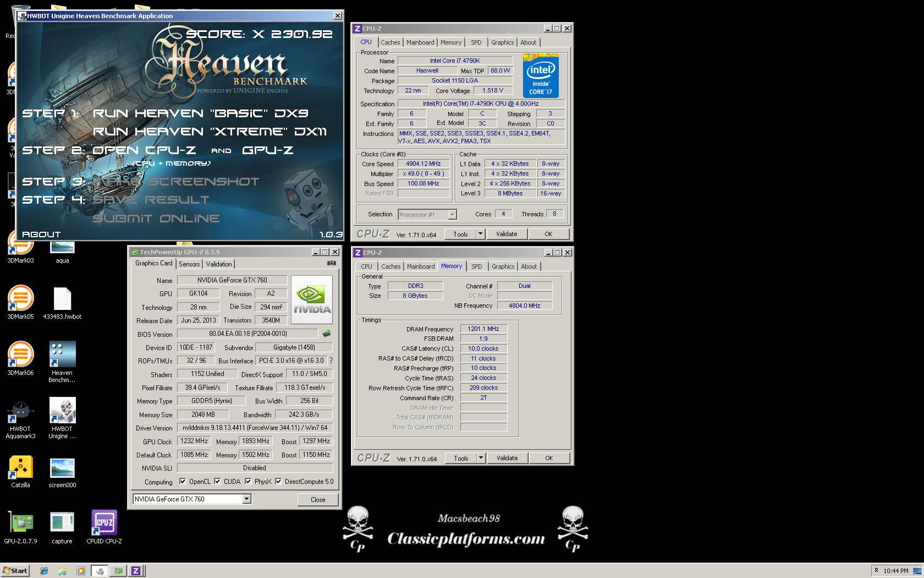This screenshot has width=924, height=578.
Task: Open the 433483.hwbot file icon
Action: point(62,302)
